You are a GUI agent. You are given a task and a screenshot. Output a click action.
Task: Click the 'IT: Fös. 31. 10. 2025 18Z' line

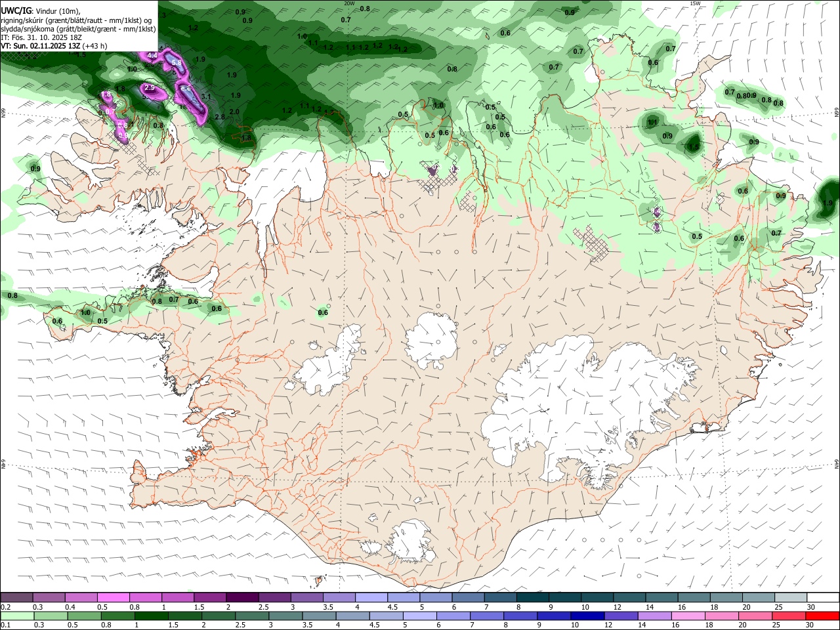[x=41, y=37]
